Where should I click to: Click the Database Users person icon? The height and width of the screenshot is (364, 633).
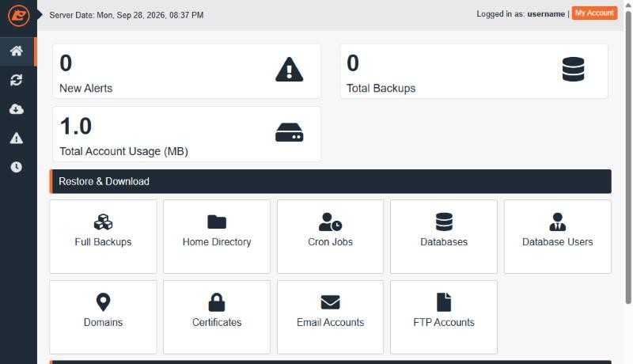558,222
